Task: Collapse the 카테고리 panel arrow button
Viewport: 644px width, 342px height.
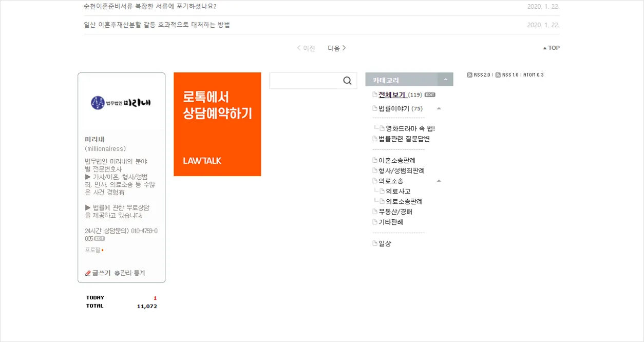Action: click(x=445, y=80)
